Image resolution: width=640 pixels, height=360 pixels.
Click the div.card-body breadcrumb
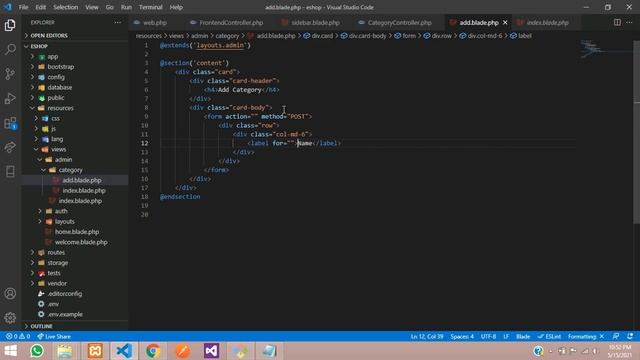pyautogui.click(x=367, y=36)
